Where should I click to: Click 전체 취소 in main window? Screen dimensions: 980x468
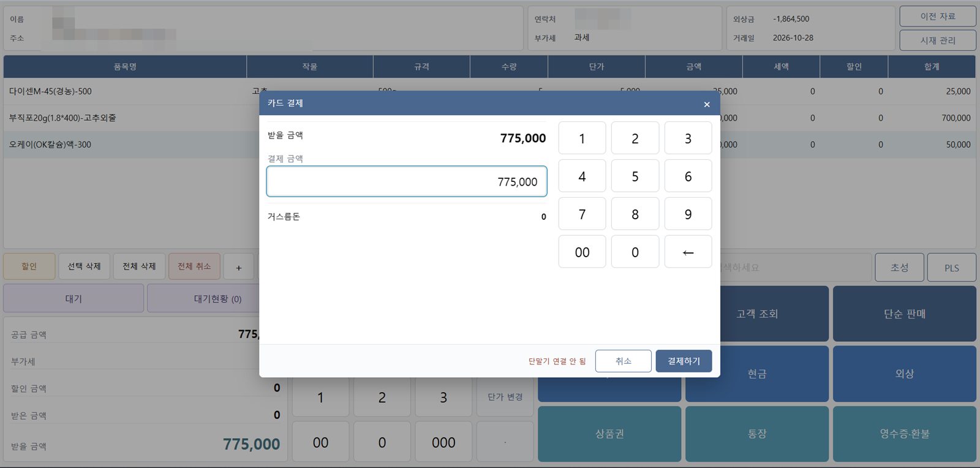[194, 266]
